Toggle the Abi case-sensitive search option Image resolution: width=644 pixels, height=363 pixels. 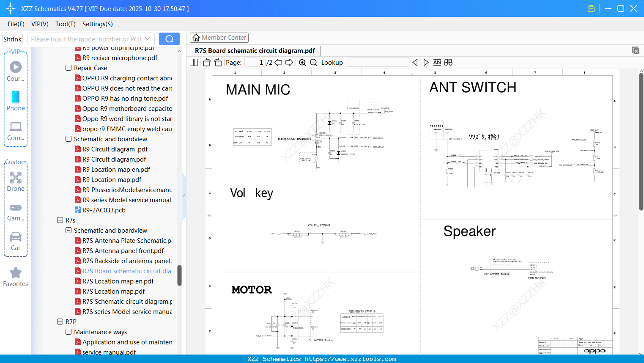[x=437, y=62]
